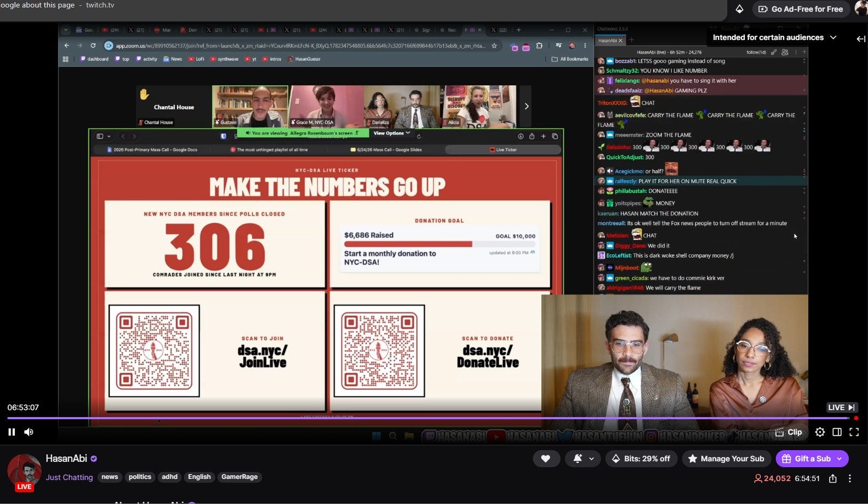Select 6/24/26 Mass Call Google Slides tab
868x504 pixels.
pyautogui.click(x=386, y=150)
